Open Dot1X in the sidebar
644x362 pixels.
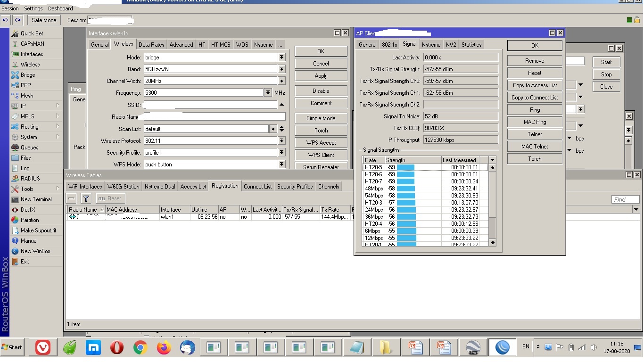(28, 210)
